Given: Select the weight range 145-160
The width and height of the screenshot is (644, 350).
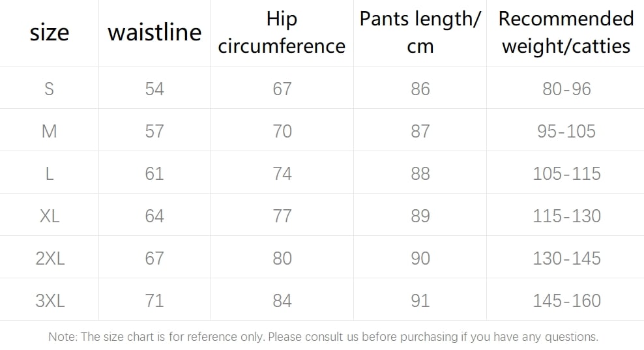Looking at the screenshot, I should [566, 300].
